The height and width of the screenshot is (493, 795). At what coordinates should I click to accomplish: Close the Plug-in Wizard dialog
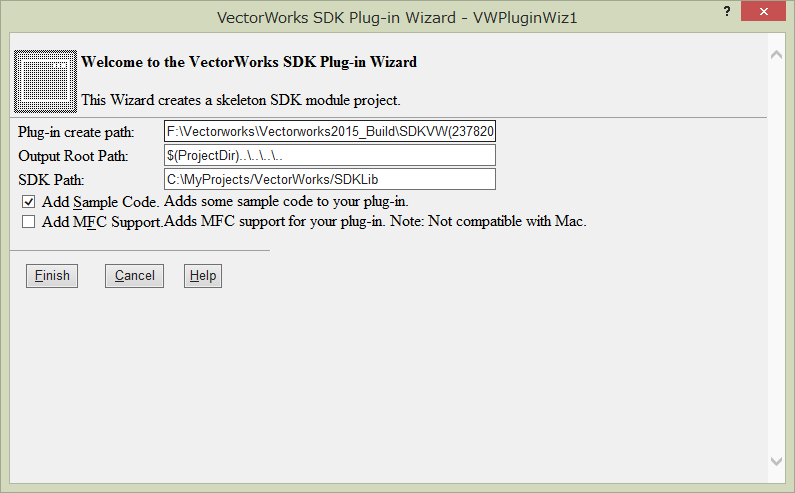(x=764, y=11)
